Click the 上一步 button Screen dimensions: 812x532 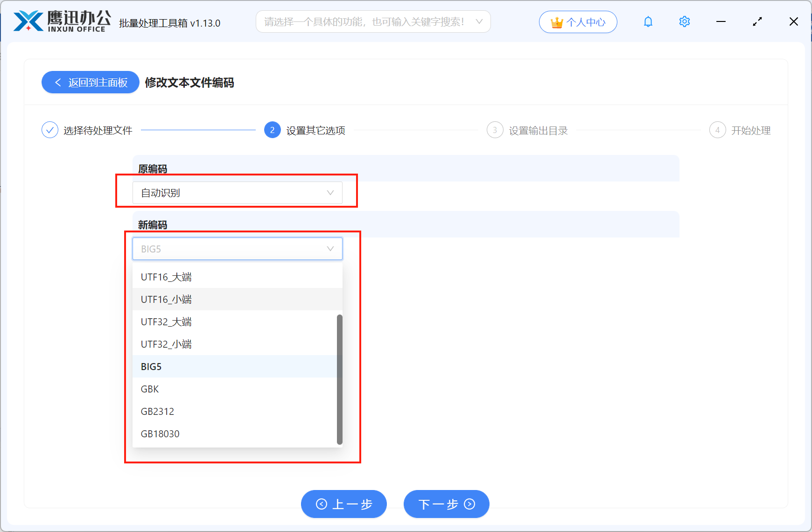pyautogui.click(x=344, y=504)
